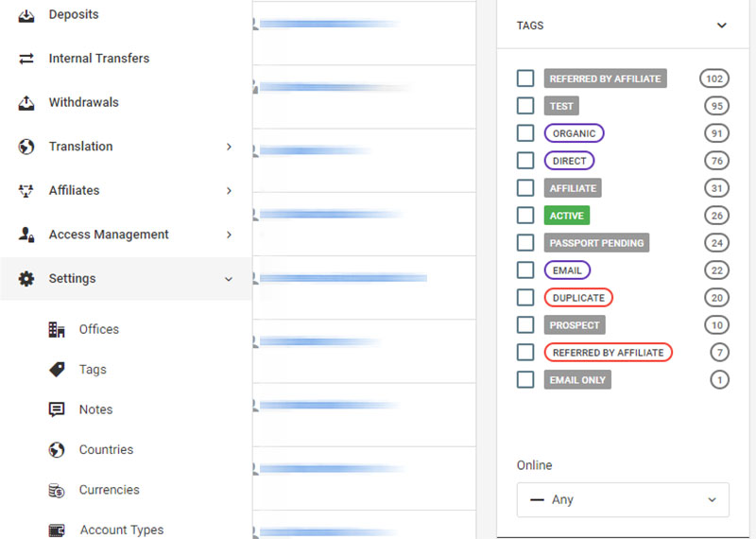Check the TEST tag filter
Screen dimensions: 756x539
click(x=525, y=106)
